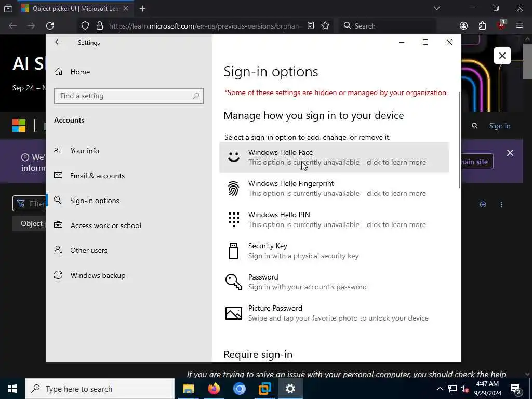The height and width of the screenshot is (399, 532).
Task: Click the muted volume tray icon
Action: 464,389
